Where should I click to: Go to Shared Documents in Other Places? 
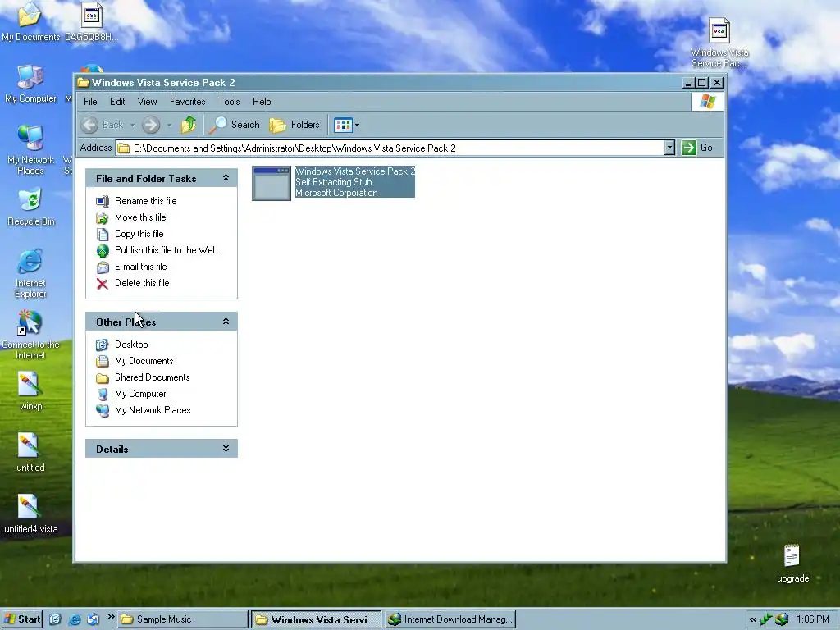[152, 377]
